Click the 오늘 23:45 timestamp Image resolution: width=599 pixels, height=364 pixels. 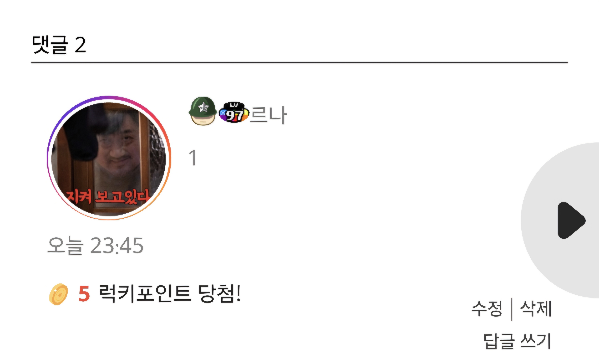[x=95, y=245]
